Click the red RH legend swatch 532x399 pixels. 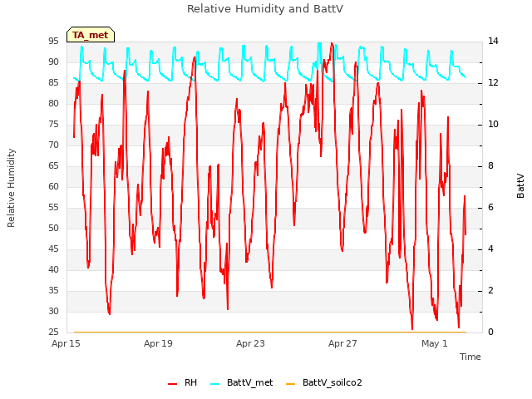pyautogui.click(x=172, y=383)
